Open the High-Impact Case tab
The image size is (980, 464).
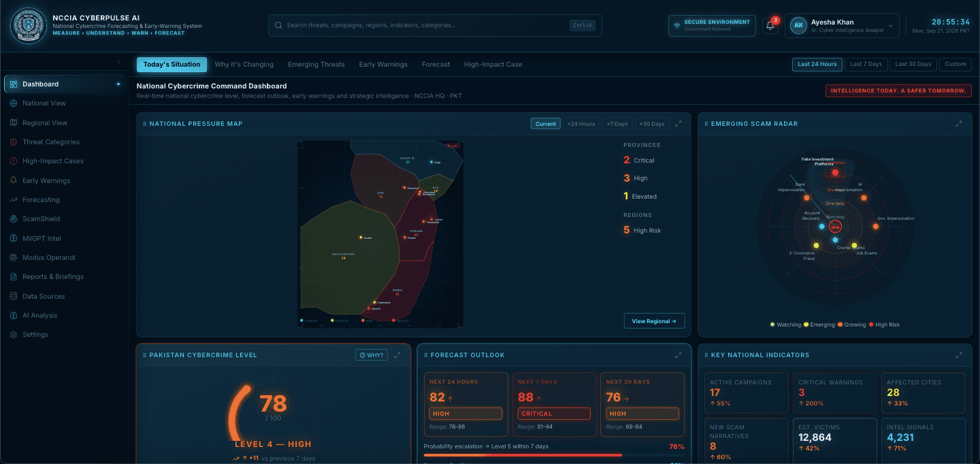(493, 65)
